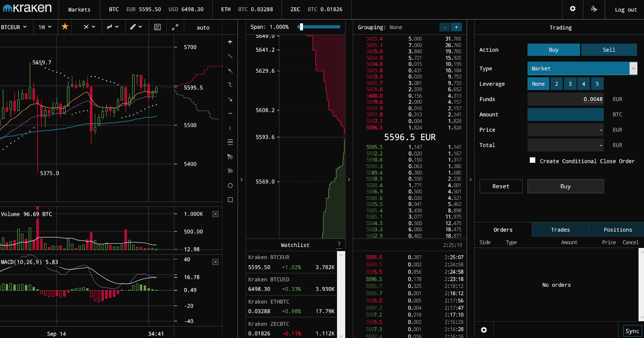Select the rectangle drawing tool
Viewport: 644px width, 338px height.
(230, 200)
